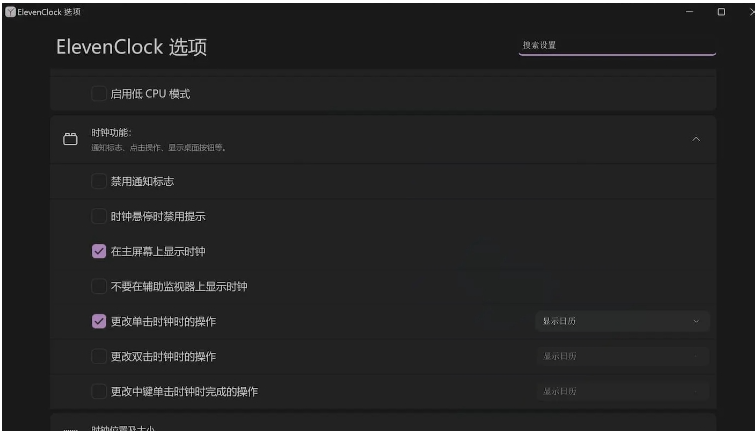This screenshot has height=431, width=755.
Task: Collapse the 时钟功能 section using chevron
Action: click(x=696, y=139)
